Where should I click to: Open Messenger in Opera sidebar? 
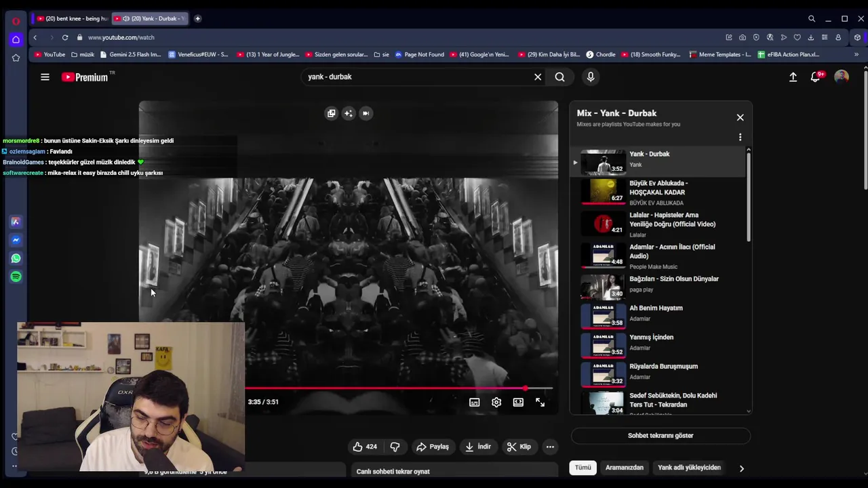(x=16, y=240)
